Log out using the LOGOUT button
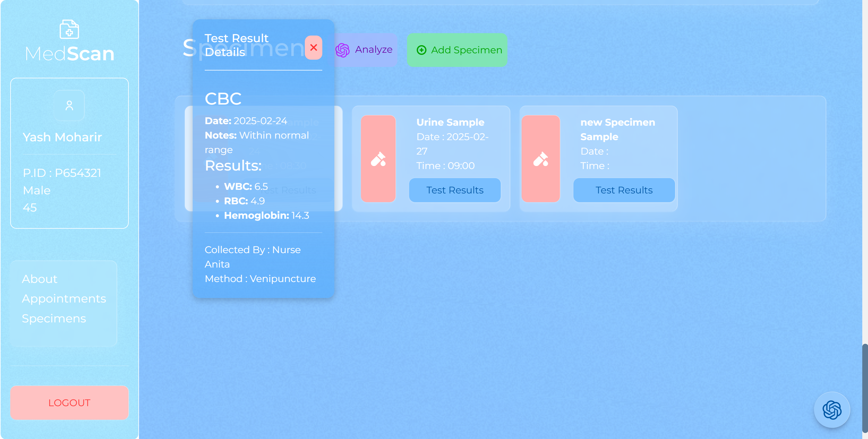This screenshot has height=439, width=868. [x=69, y=403]
